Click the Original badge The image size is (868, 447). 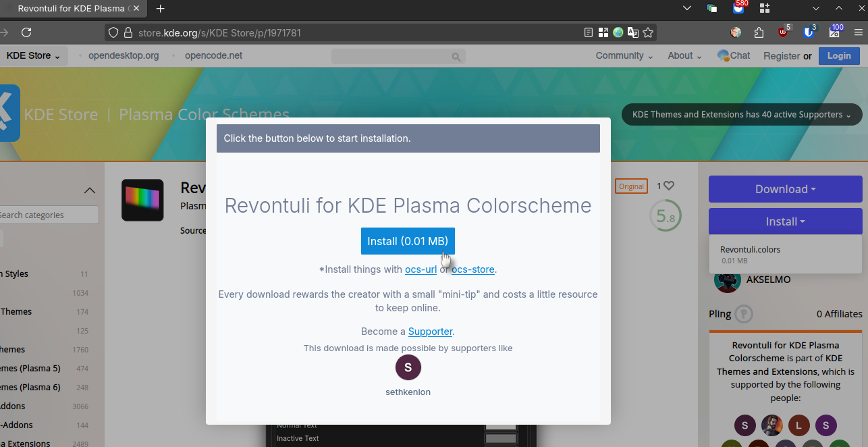pos(631,186)
